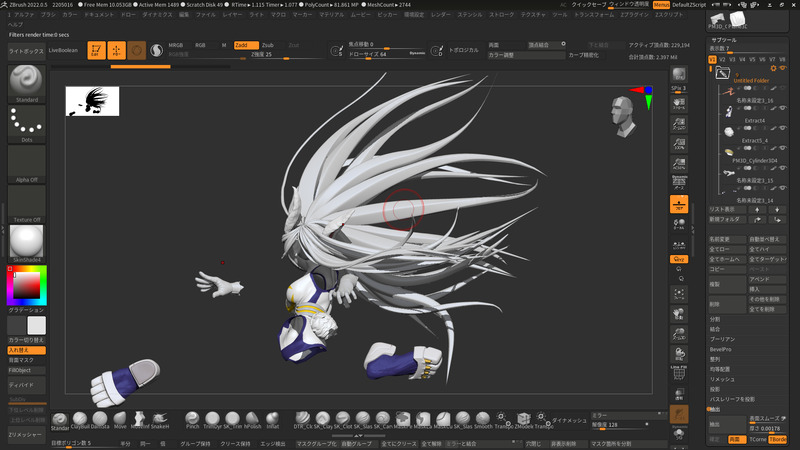This screenshot has width=800, height=450.
Task: Click the ライトボックス button
Action: tap(25, 50)
